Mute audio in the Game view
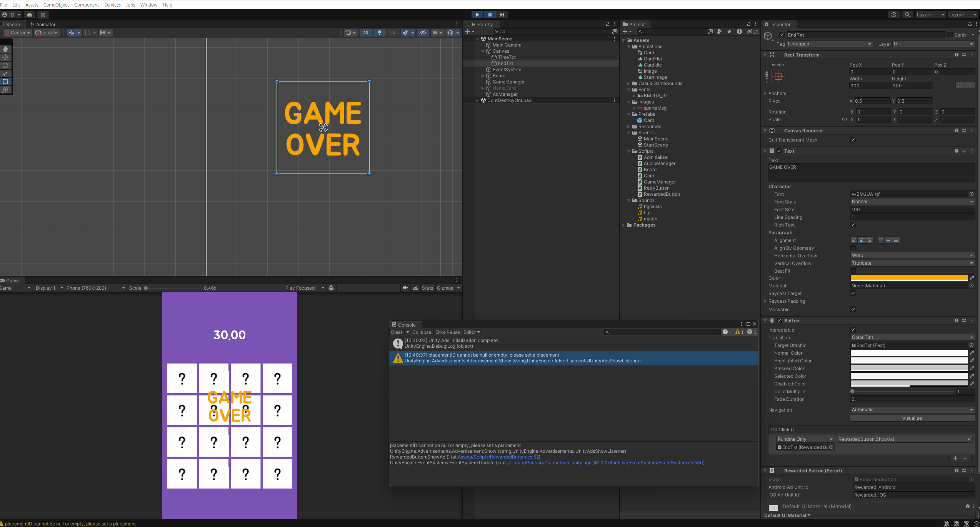The height and width of the screenshot is (527, 980). [405, 288]
